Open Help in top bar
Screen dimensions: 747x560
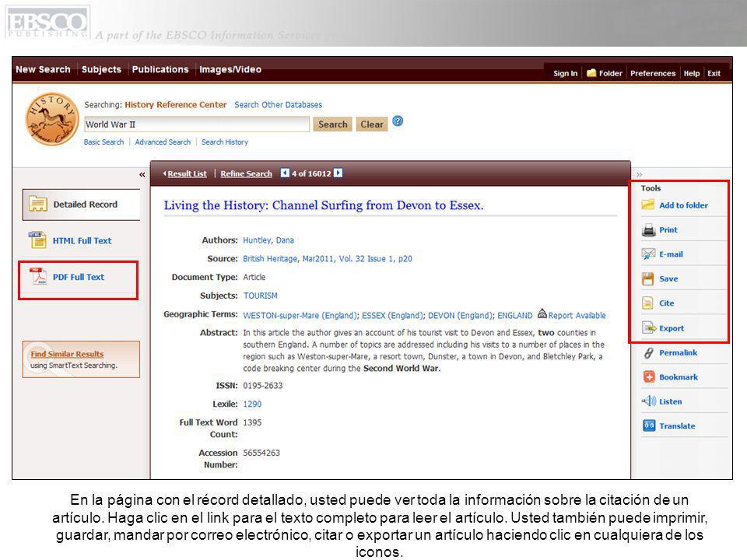tap(692, 73)
